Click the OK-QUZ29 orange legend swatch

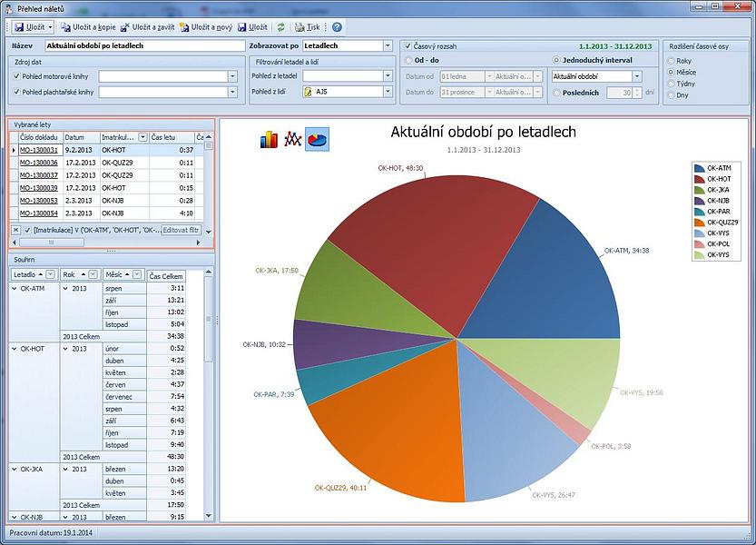[x=699, y=223]
